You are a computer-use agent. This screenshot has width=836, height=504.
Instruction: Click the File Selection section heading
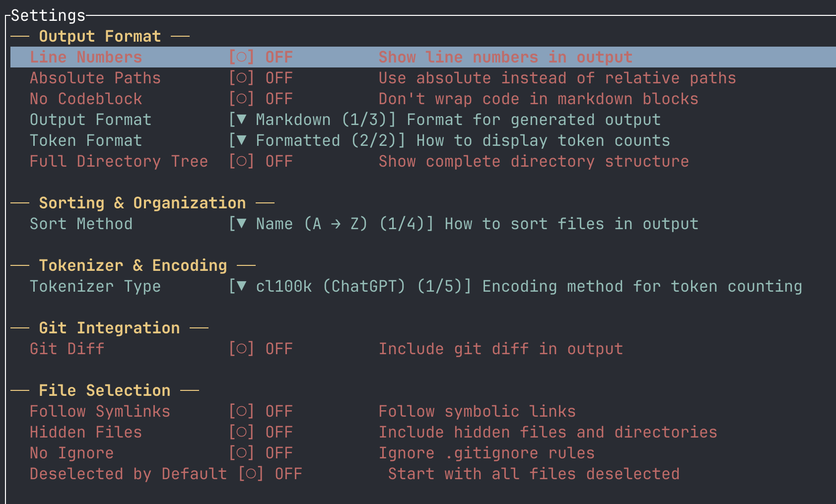tap(105, 390)
